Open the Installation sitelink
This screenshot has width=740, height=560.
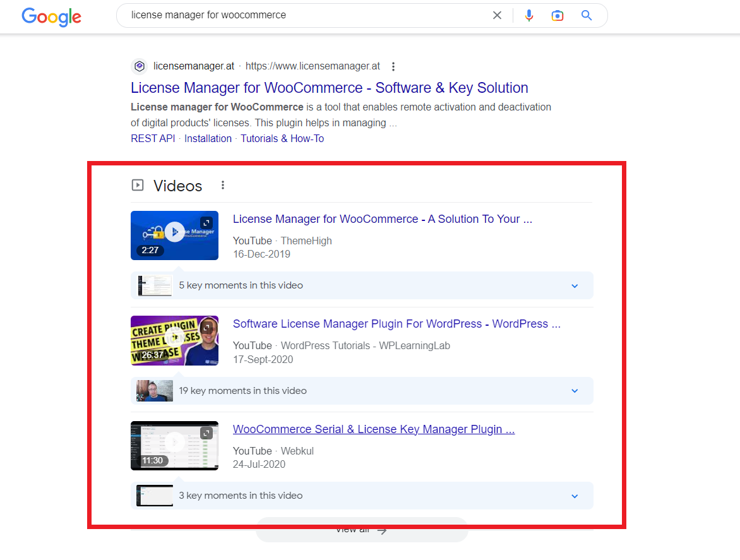pos(208,139)
